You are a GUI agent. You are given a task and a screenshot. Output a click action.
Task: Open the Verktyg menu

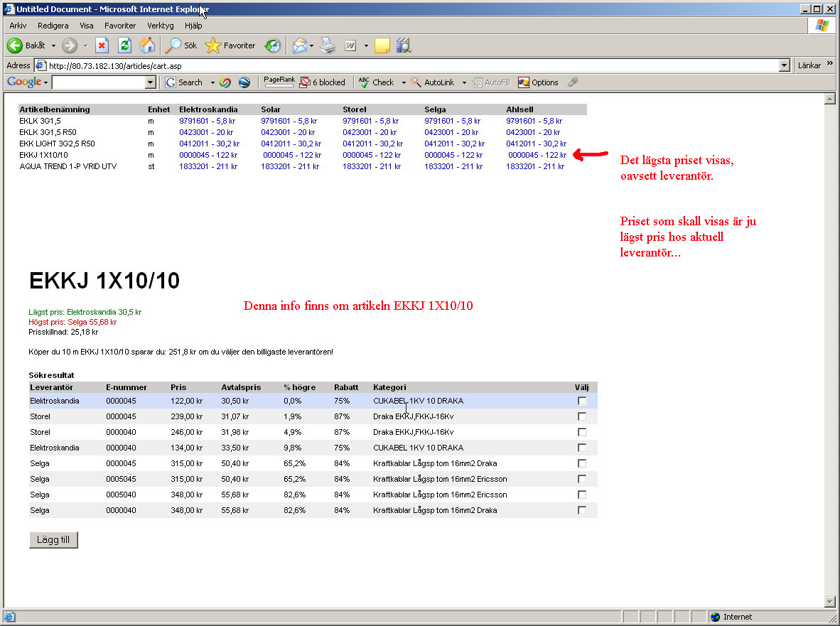(x=160, y=26)
